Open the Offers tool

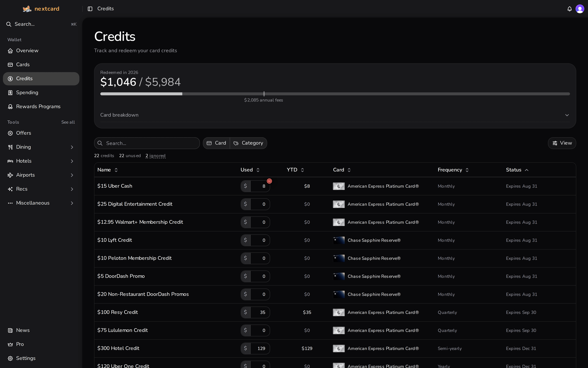point(41,133)
